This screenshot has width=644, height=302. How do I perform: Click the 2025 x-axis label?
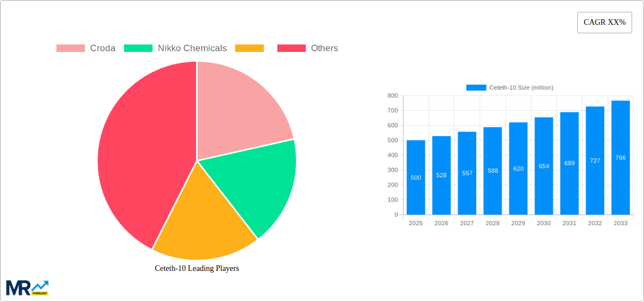click(x=416, y=223)
